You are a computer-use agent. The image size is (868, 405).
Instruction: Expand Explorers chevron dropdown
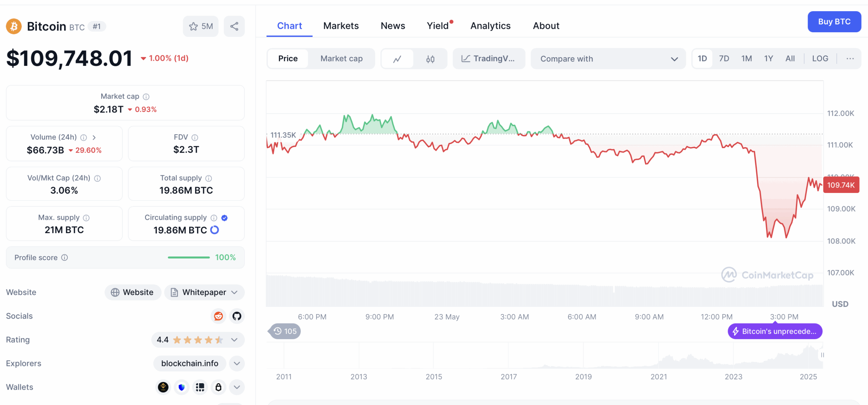click(237, 363)
